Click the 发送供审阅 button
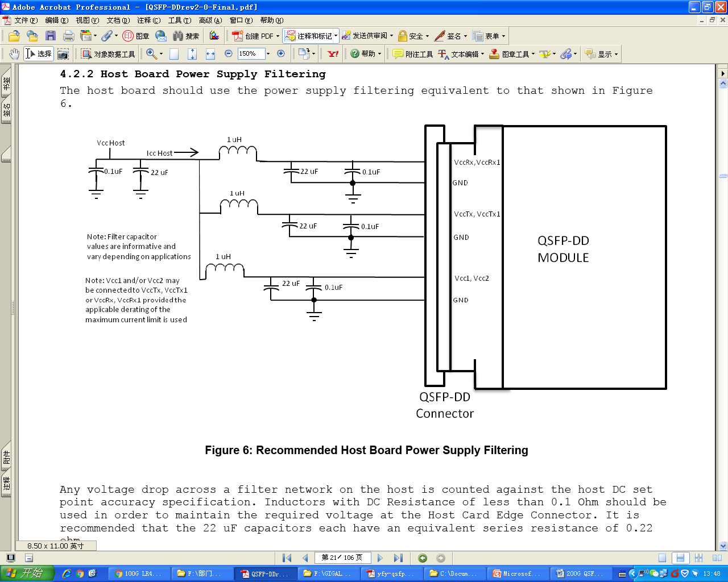The width and height of the screenshot is (728, 582). [x=367, y=36]
